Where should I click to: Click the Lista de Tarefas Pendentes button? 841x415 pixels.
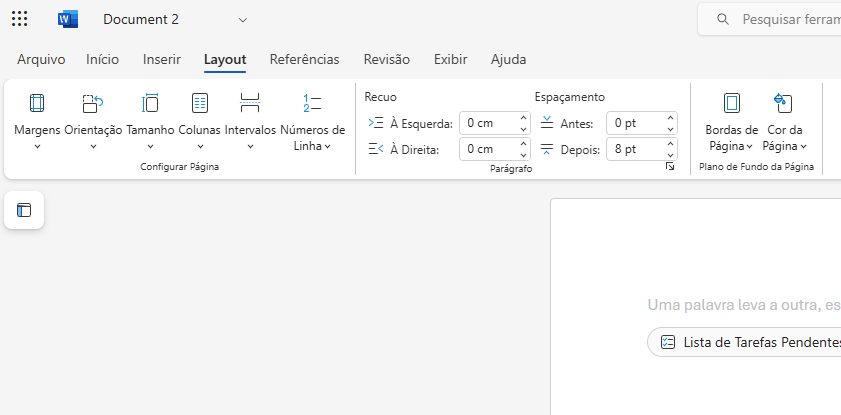tap(745, 342)
